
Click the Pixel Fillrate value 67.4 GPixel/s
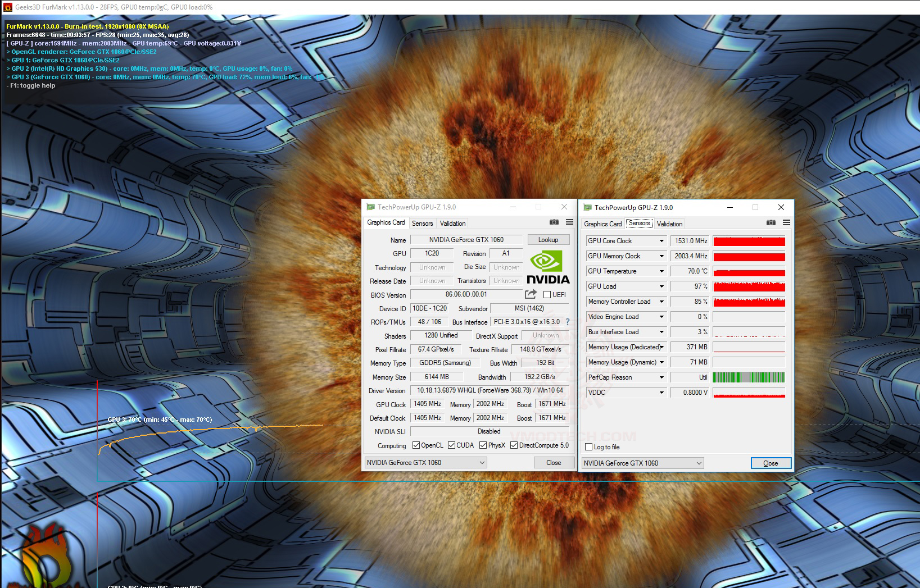point(436,349)
